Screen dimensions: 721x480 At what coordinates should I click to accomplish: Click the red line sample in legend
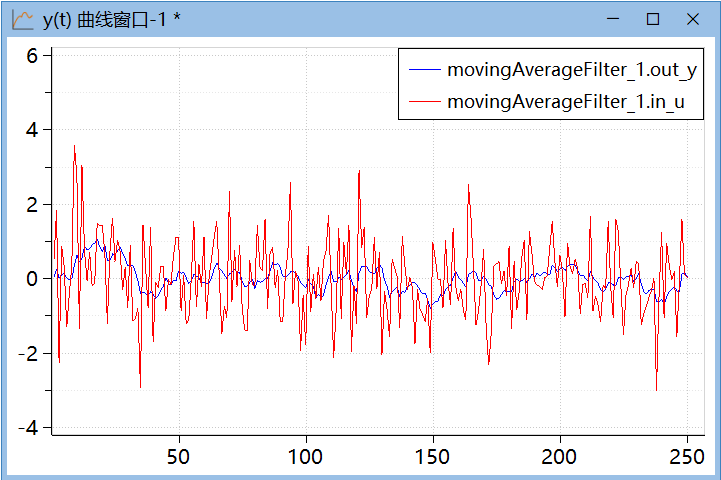424,101
